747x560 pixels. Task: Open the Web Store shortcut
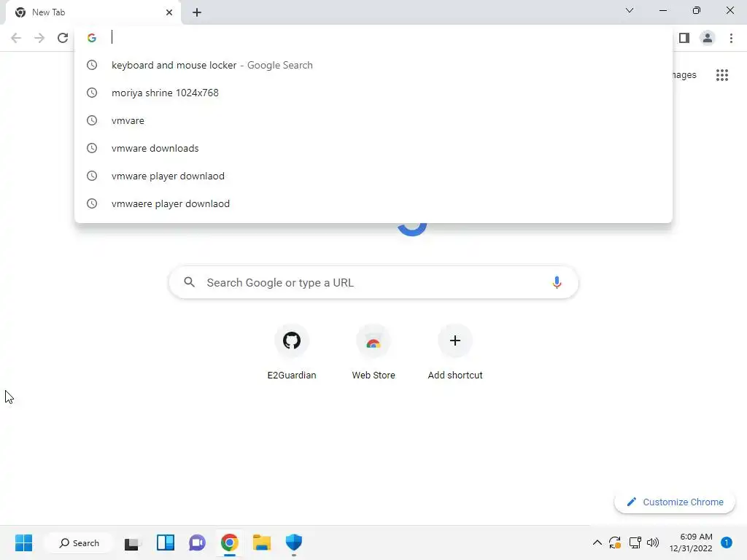point(373,352)
